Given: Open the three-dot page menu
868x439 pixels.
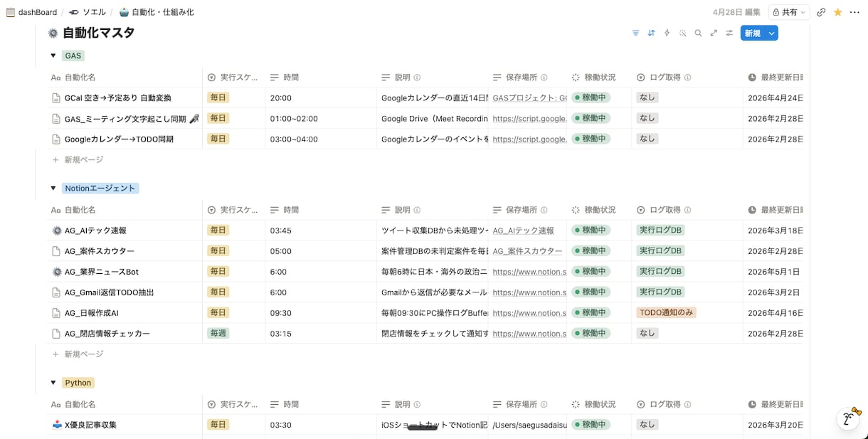Looking at the screenshot, I should [x=854, y=12].
